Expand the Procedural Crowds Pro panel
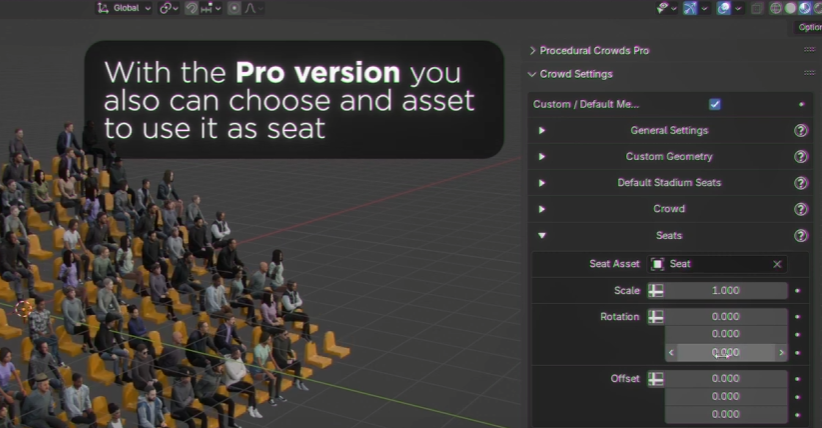822x428 pixels. pyautogui.click(x=533, y=50)
